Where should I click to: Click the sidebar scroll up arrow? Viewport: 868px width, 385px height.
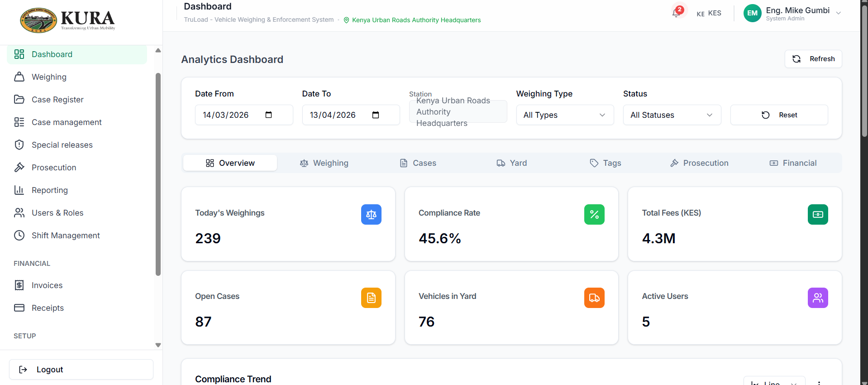pos(158,50)
